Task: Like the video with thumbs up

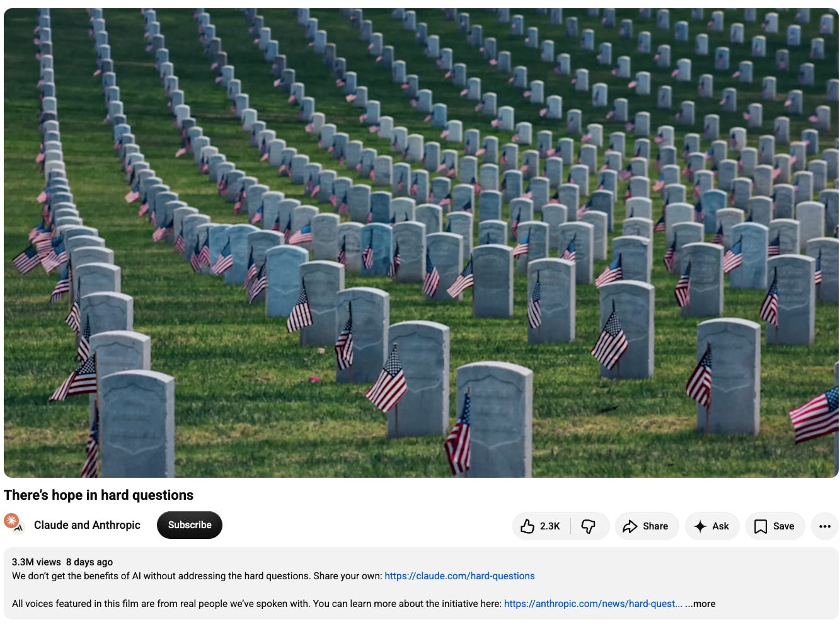Action: pyautogui.click(x=541, y=526)
